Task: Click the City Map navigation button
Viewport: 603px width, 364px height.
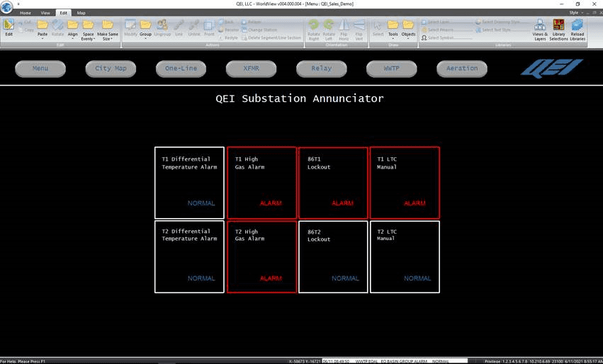Action: (x=111, y=69)
